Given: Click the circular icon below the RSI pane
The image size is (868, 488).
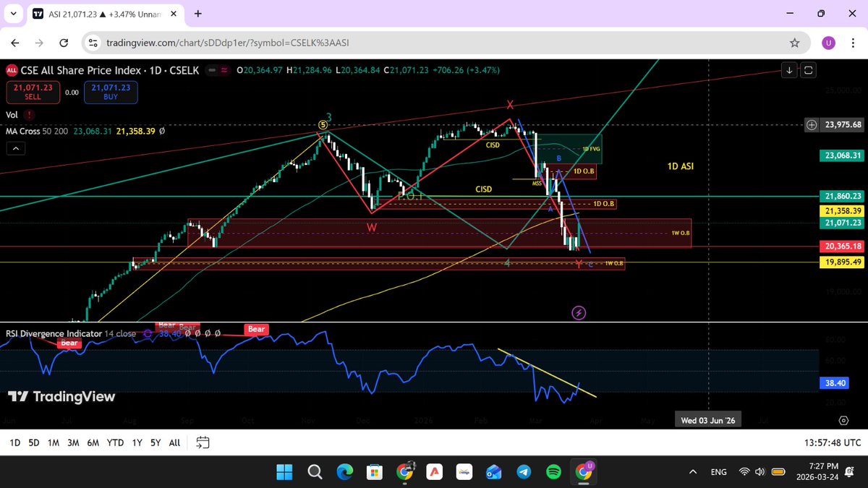Looking at the screenshot, I should [x=843, y=420].
